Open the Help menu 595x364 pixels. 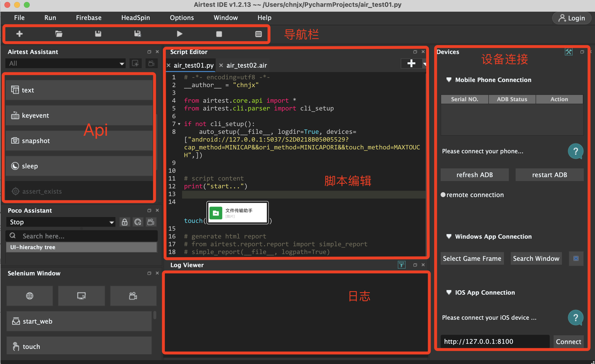pos(264,18)
